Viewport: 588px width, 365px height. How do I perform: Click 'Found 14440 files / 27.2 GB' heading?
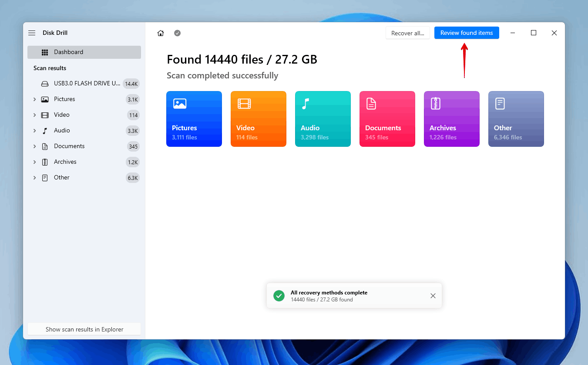click(242, 60)
